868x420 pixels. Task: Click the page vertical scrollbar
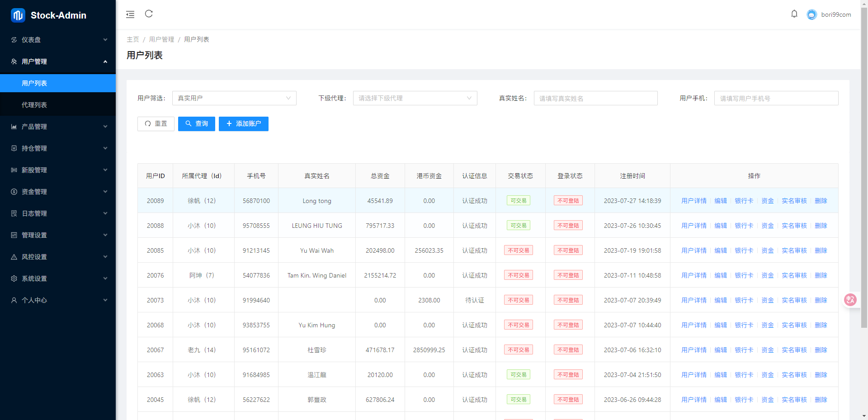coord(864,167)
